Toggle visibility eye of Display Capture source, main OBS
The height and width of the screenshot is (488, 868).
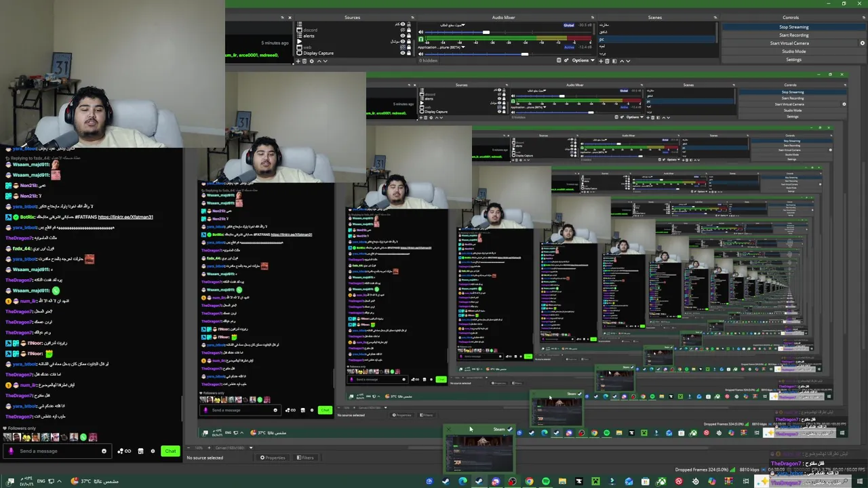403,53
